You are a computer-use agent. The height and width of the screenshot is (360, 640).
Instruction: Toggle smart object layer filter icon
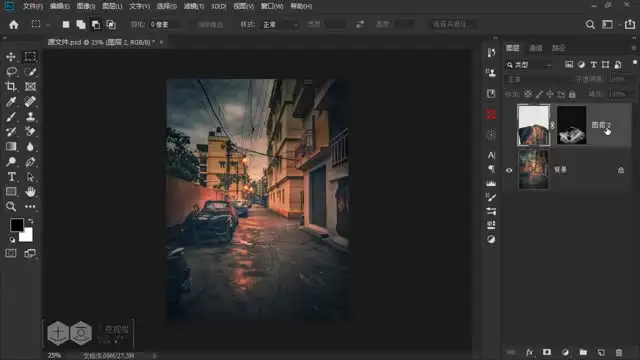tap(618, 64)
